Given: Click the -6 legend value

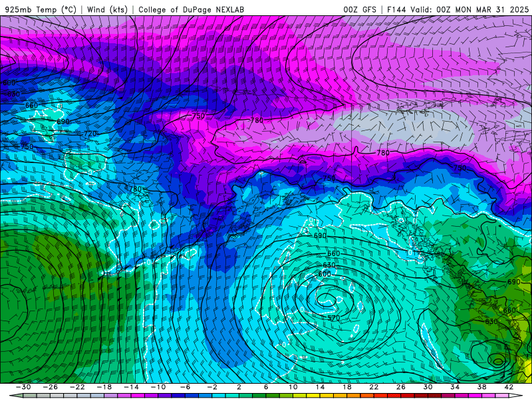Looking at the screenshot, I should (186, 387).
